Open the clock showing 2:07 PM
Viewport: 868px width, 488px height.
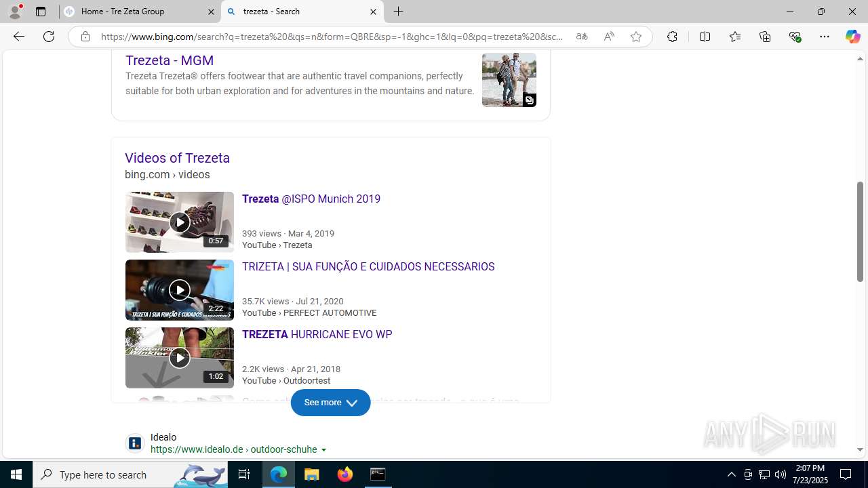click(810, 474)
